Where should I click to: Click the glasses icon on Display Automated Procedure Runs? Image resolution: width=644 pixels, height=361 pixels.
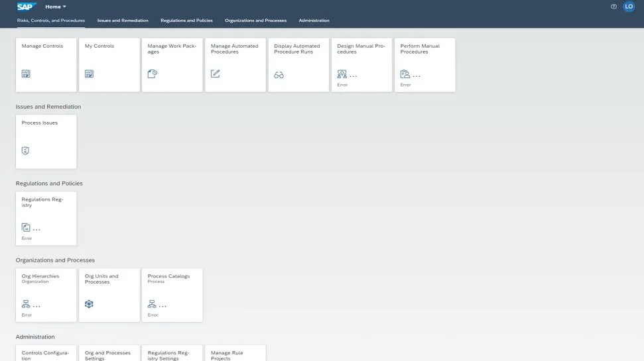279,75
